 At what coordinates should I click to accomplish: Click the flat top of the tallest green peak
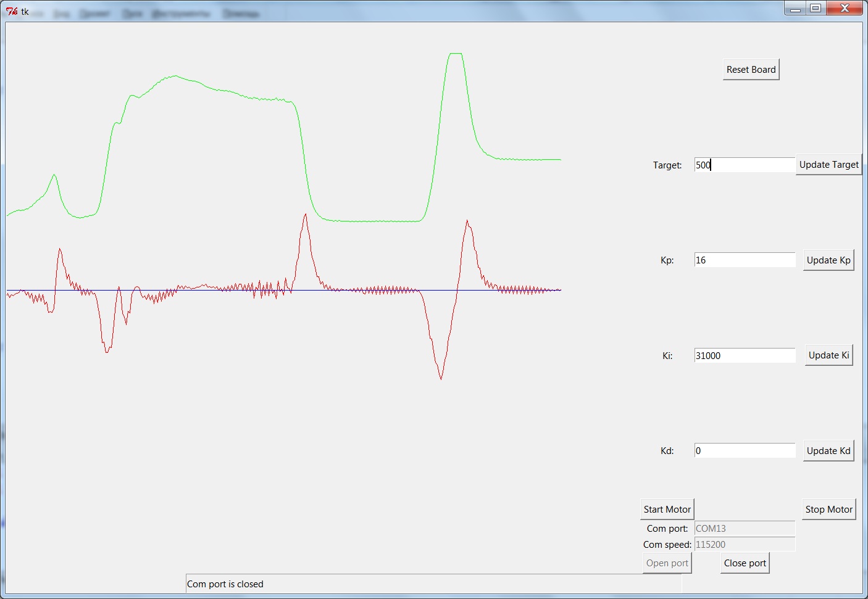(456, 54)
